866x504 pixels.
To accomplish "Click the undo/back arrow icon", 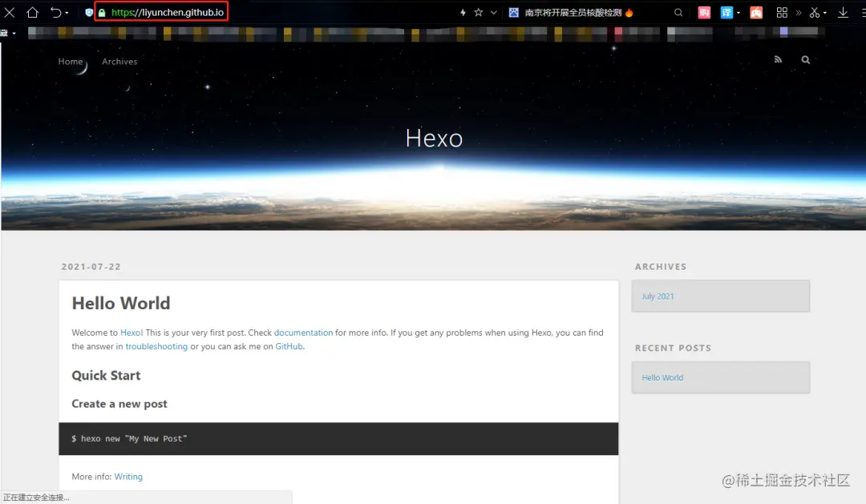I will tap(56, 12).
